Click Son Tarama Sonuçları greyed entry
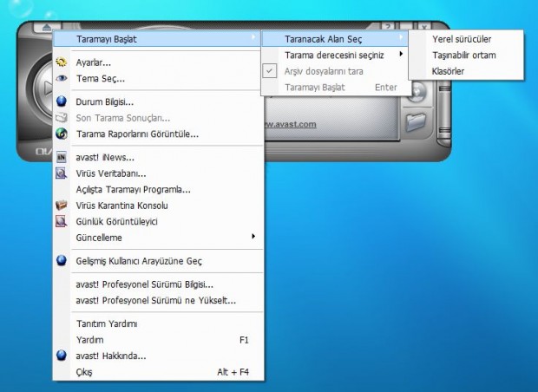This screenshot has width=538, height=392. tap(158, 118)
